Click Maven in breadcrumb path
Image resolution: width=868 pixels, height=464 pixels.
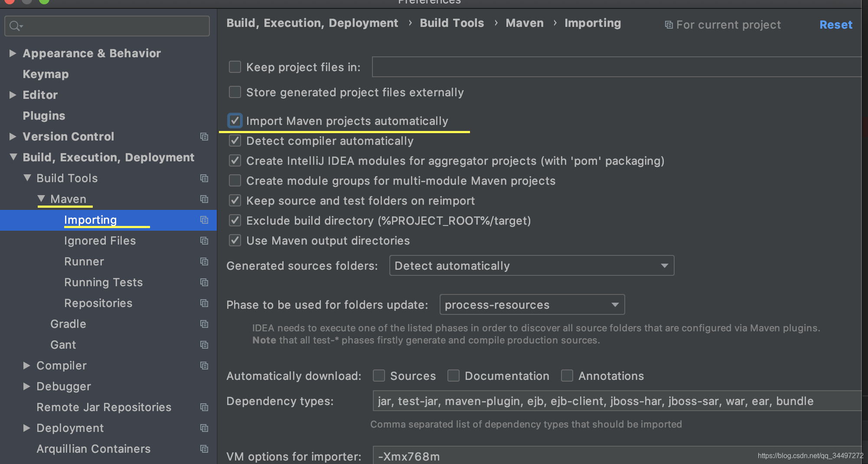525,23
